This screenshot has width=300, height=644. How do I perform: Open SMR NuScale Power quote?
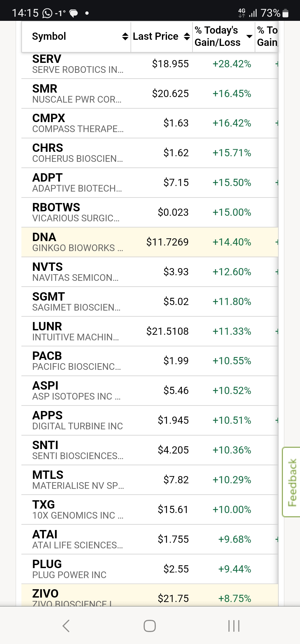pos(77,94)
